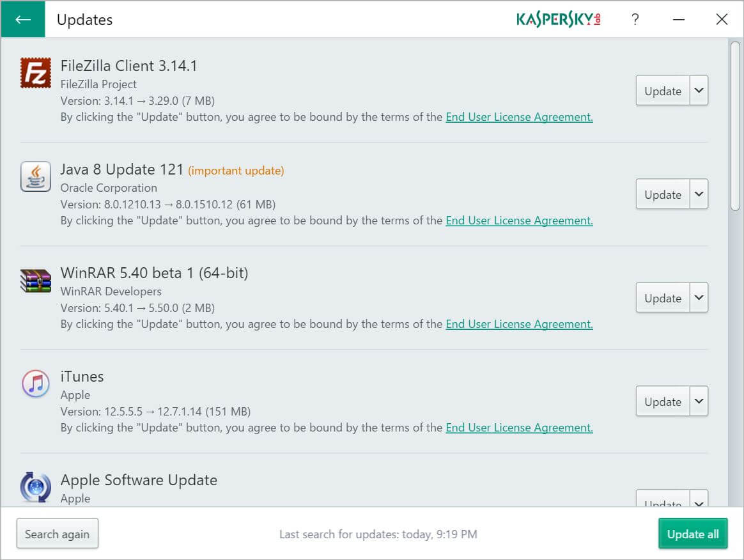The image size is (744, 560).
Task: Click the WinRAR books icon
Action: pos(36,280)
